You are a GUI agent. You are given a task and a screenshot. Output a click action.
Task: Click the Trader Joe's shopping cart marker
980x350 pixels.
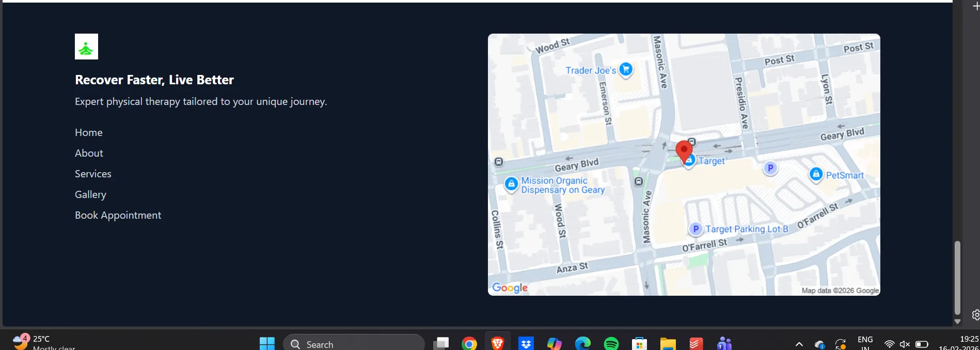click(x=626, y=69)
